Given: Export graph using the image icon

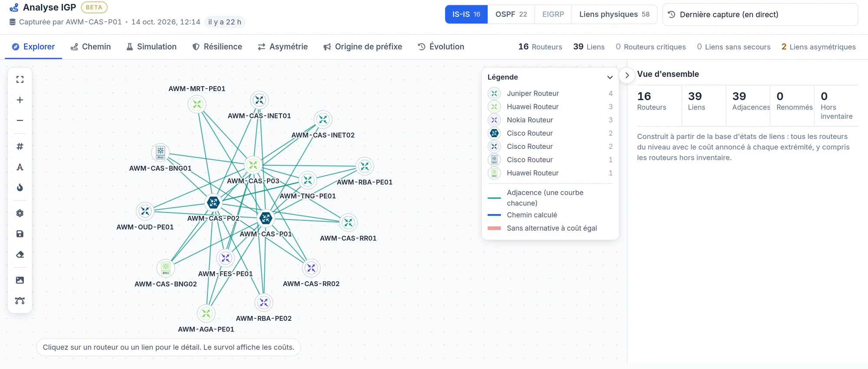Looking at the screenshot, I should coord(20,280).
